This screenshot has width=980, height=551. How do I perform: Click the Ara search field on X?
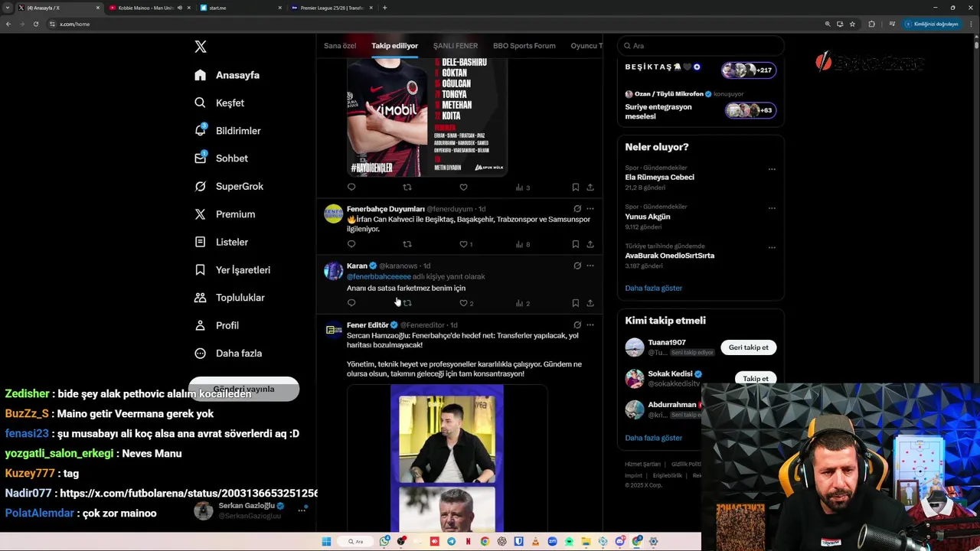click(x=701, y=46)
